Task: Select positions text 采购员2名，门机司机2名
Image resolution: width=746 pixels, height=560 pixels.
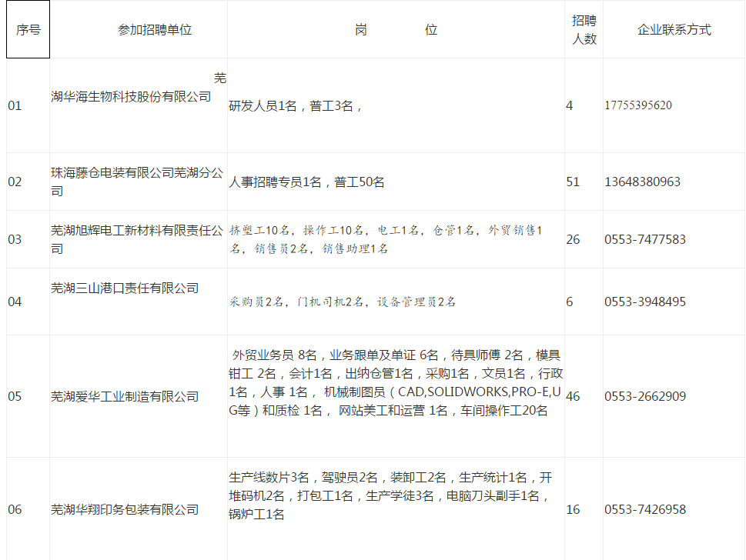Action: pyautogui.click(x=342, y=302)
